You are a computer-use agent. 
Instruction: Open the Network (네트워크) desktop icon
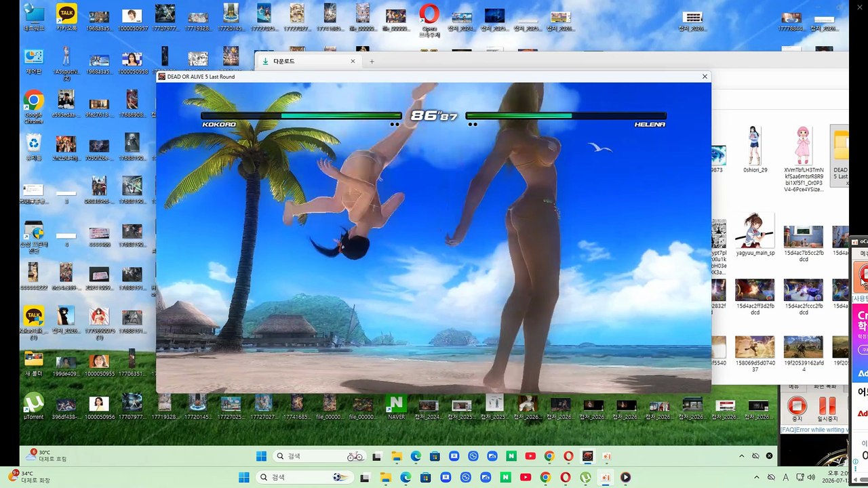pyautogui.click(x=33, y=18)
